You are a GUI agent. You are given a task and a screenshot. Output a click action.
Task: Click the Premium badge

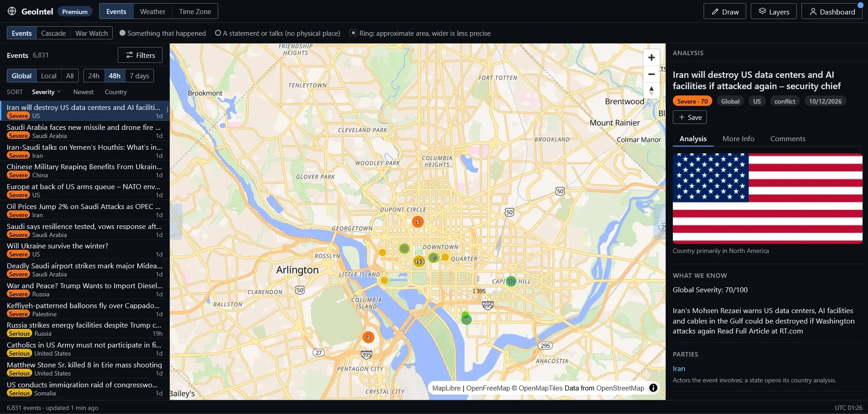[x=75, y=11]
